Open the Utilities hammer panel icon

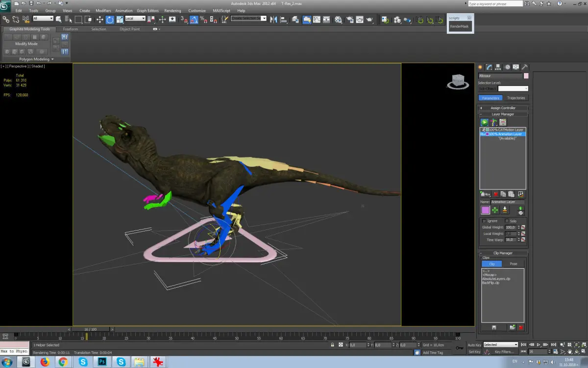tap(524, 67)
